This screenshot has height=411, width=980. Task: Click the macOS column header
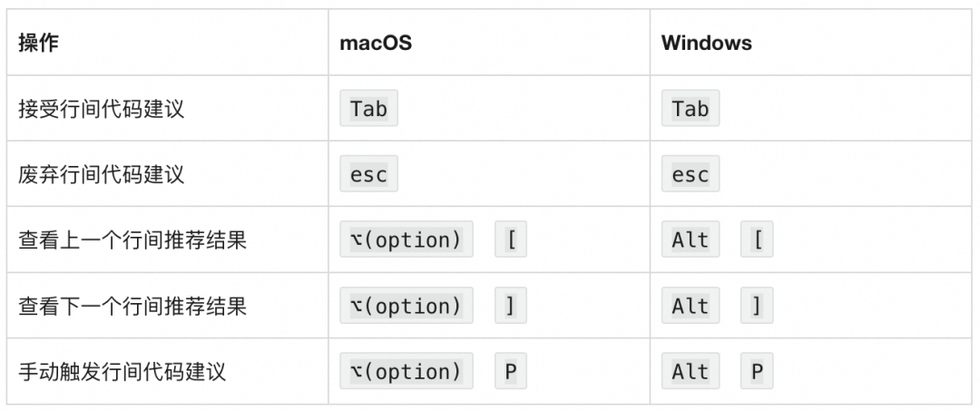click(376, 43)
